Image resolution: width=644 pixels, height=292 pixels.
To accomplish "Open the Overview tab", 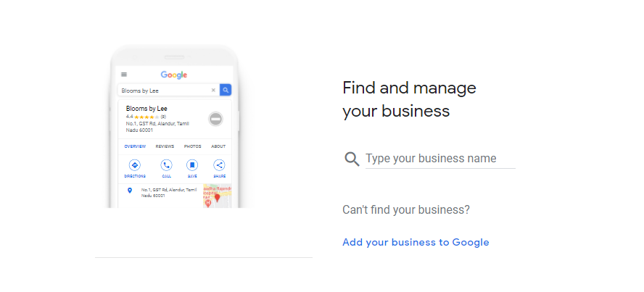I will 135,146.
